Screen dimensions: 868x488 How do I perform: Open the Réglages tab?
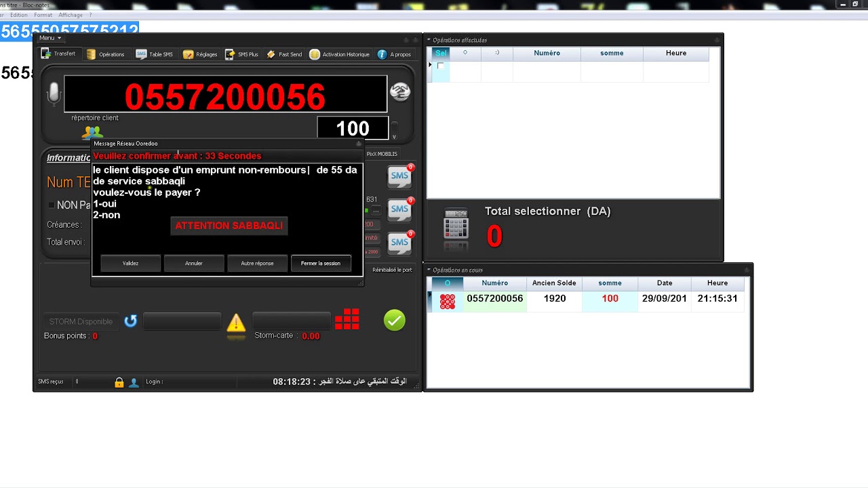click(x=200, y=54)
